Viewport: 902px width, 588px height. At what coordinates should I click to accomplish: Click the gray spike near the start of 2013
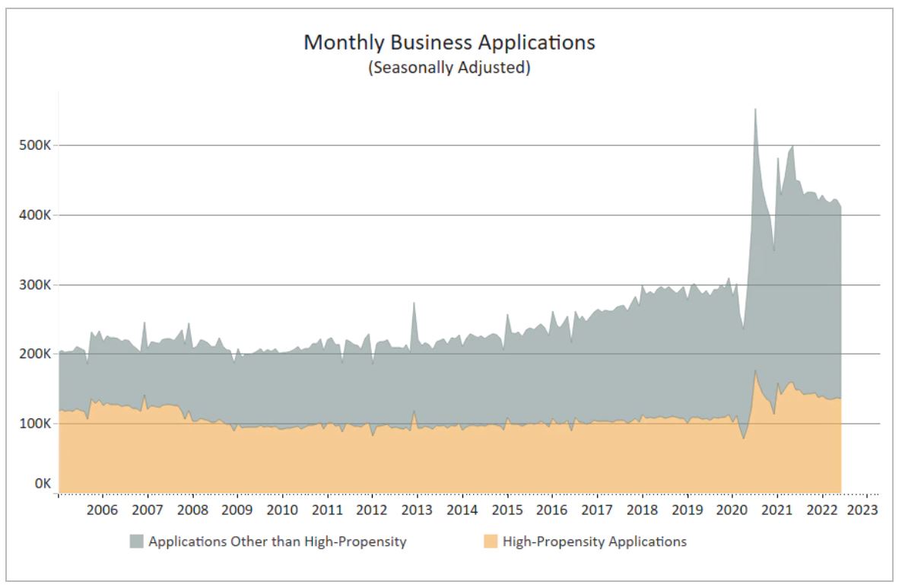(414, 307)
